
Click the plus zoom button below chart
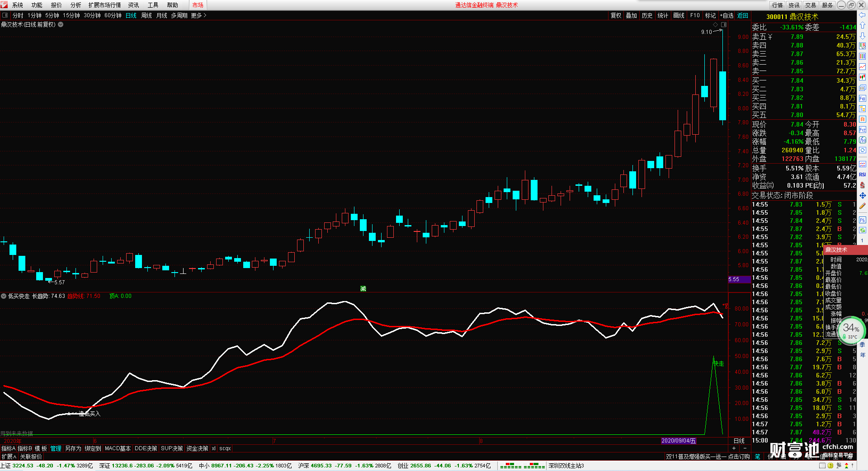tap(734, 448)
